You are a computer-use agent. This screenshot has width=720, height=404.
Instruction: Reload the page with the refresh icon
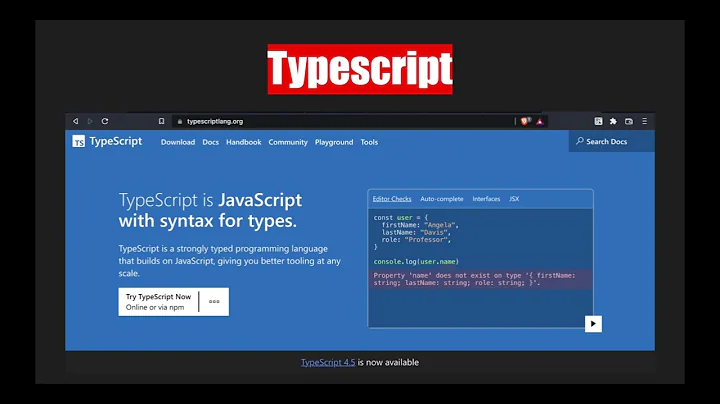tap(105, 121)
